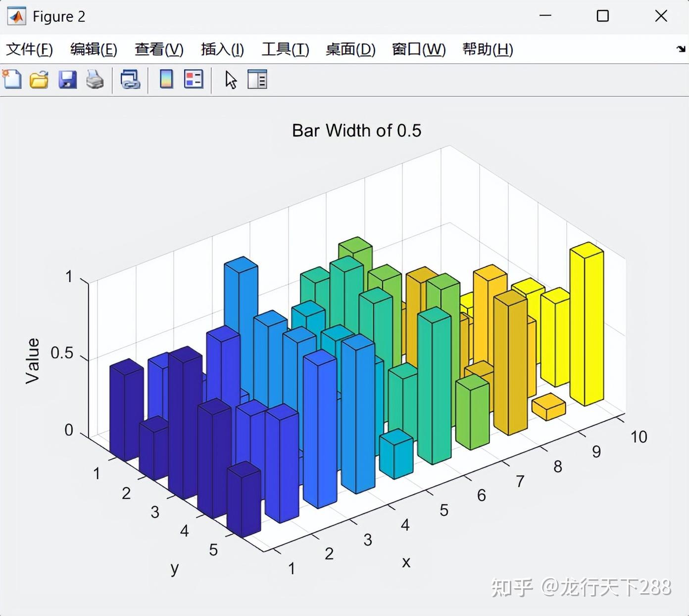Open the 工具 menu
Screen dimensions: 689x616
tap(285, 50)
